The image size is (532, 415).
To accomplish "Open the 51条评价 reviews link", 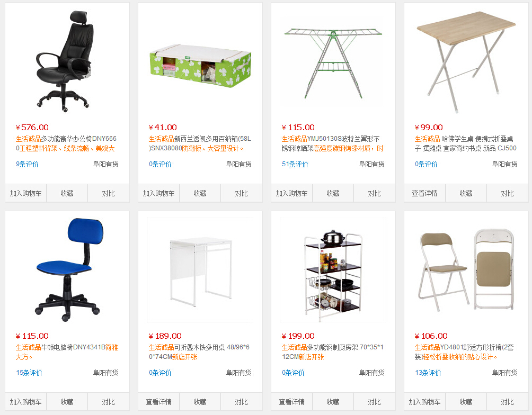I will coord(295,164).
